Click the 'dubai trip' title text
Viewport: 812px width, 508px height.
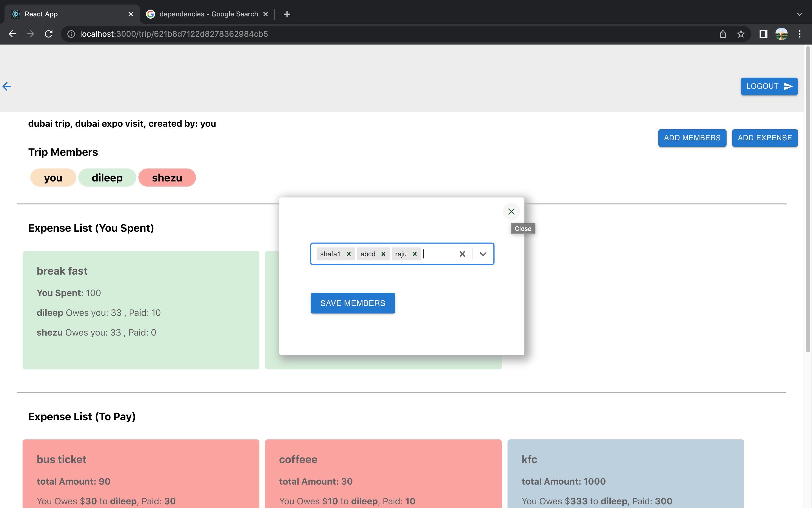click(x=49, y=124)
